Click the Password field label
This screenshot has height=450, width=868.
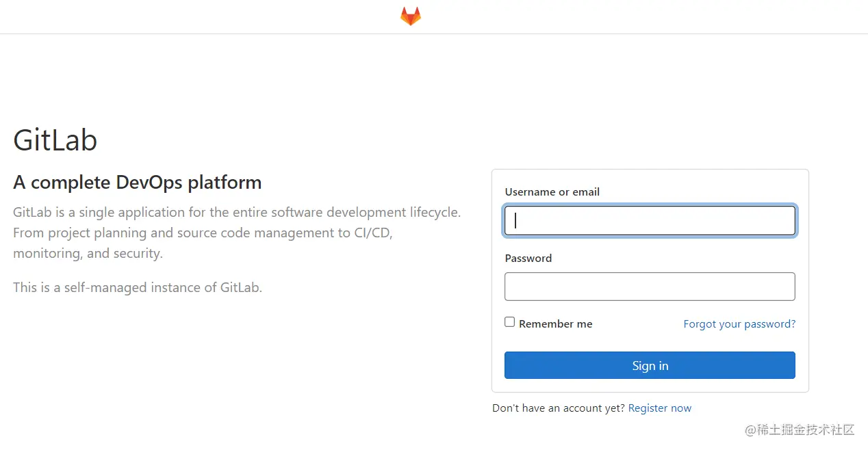click(528, 259)
